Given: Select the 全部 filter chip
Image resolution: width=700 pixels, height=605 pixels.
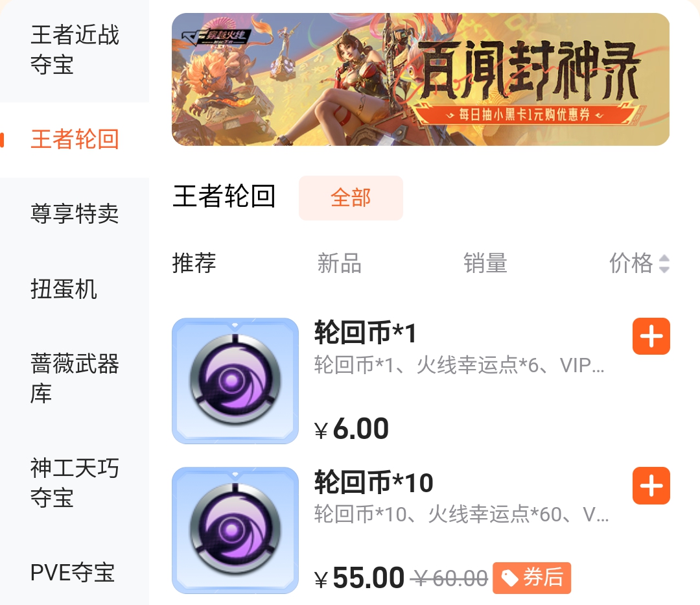Looking at the screenshot, I should coord(351,198).
